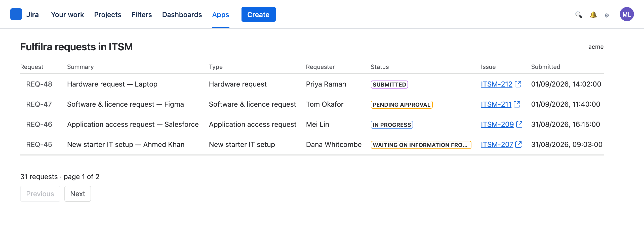644x238 pixels.
Task: Open the Filters menu
Action: [x=142, y=15]
